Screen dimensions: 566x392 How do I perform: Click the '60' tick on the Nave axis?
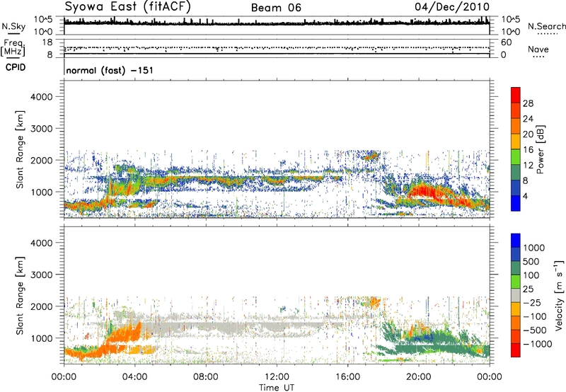point(507,42)
